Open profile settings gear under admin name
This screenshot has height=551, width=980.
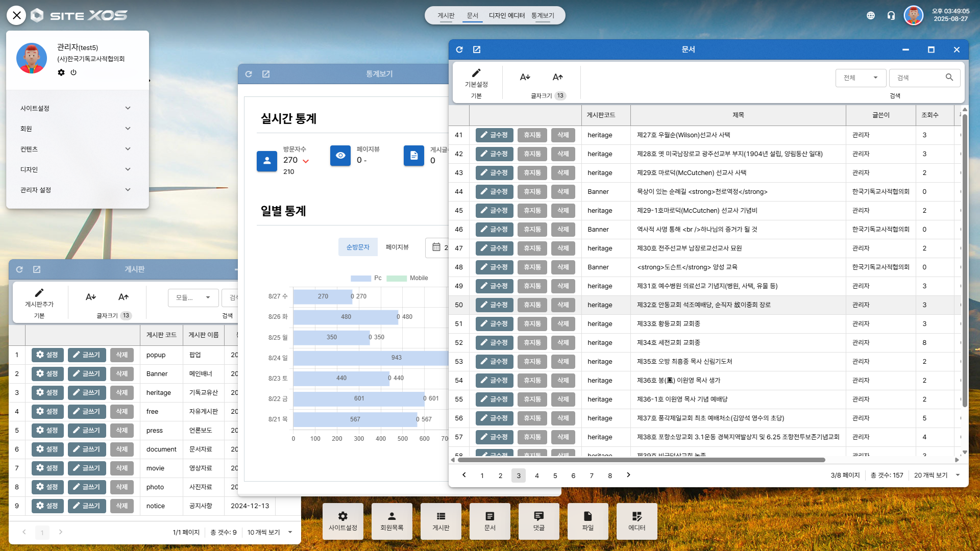[61, 72]
